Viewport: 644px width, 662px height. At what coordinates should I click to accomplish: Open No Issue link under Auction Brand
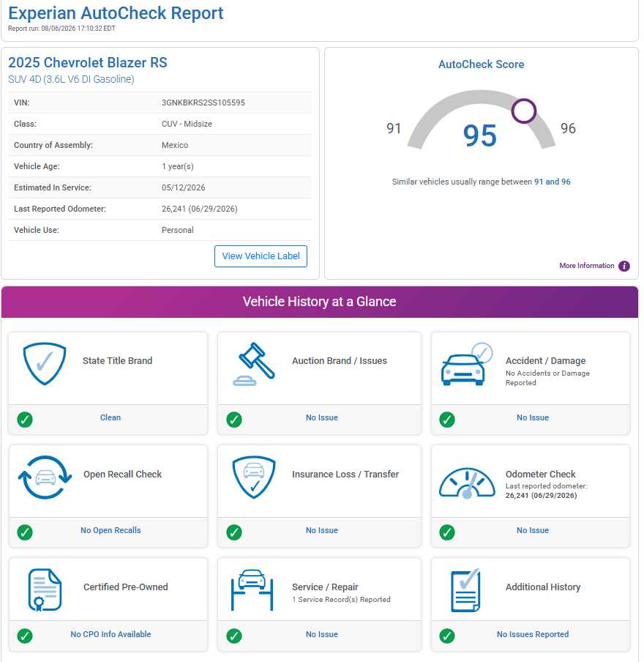(322, 417)
